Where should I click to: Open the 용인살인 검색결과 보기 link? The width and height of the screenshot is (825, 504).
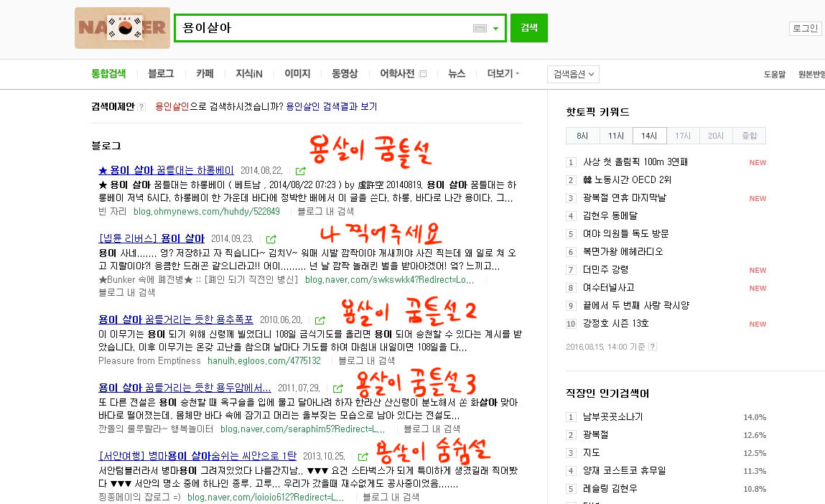pyautogui.click(x=331, y=106)
